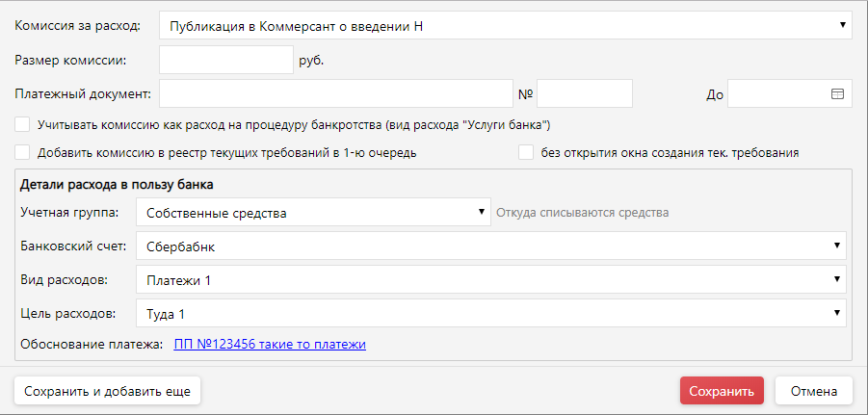Open the Учетная группа dropdown
Viewport: 868px width, 415px height.
[x=313, y=213]
